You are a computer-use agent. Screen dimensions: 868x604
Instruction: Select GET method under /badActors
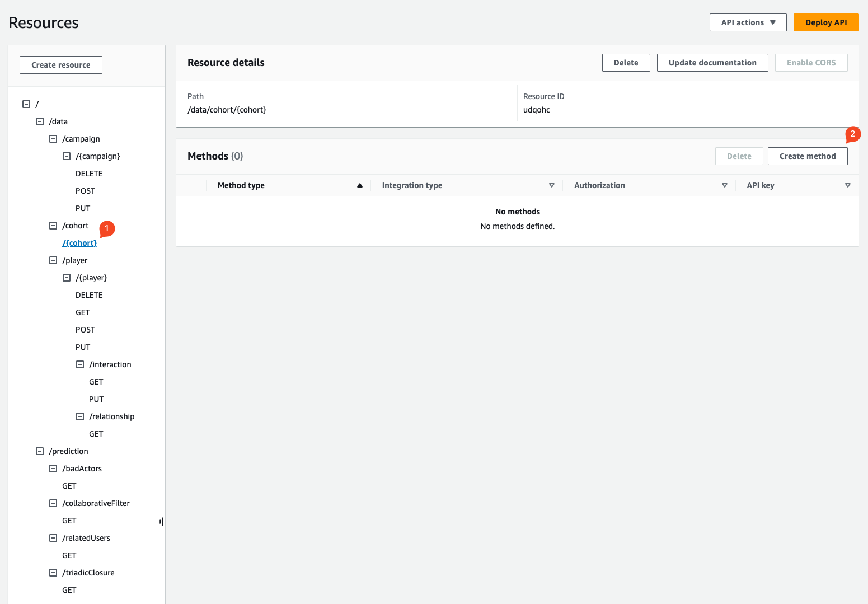click(69, 486)
